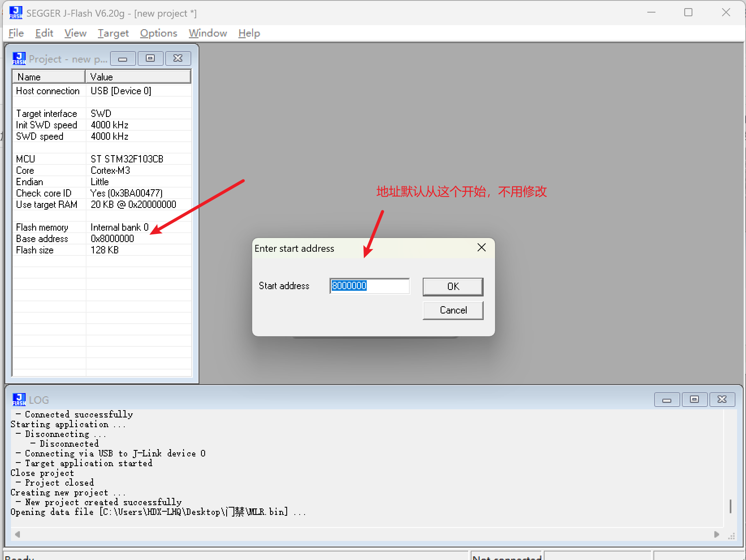Click 'Close project' log line
This screenshot has width=746, height=560.
[x=42, y=473]
